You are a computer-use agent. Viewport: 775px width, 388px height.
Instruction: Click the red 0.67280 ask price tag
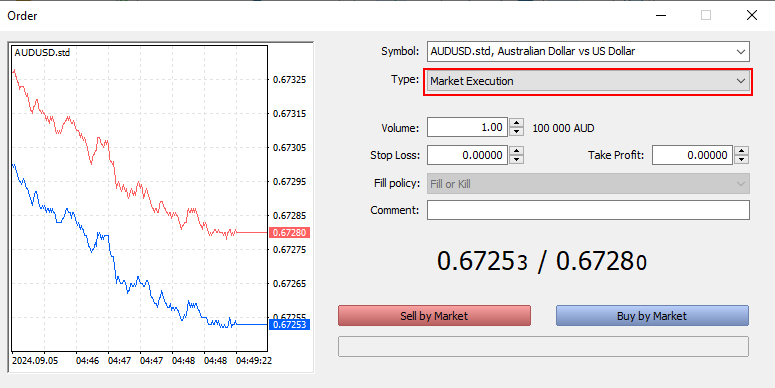pyautogui.click(x=290, y=232)
